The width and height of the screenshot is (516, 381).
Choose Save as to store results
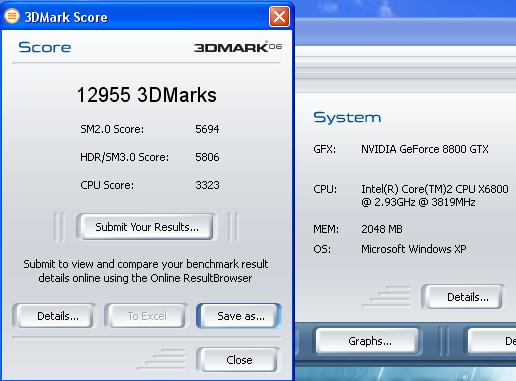point(239,316)
